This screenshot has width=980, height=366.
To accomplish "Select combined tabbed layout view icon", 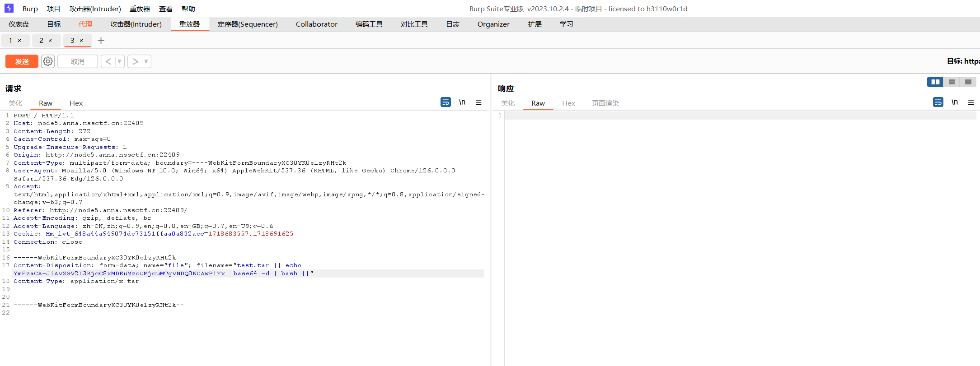I will (x=968, y=82).
